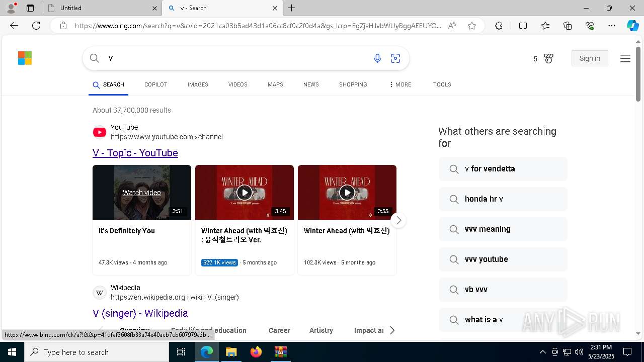Expand Wikipedia section tabs arrow

tap(392, 330)
